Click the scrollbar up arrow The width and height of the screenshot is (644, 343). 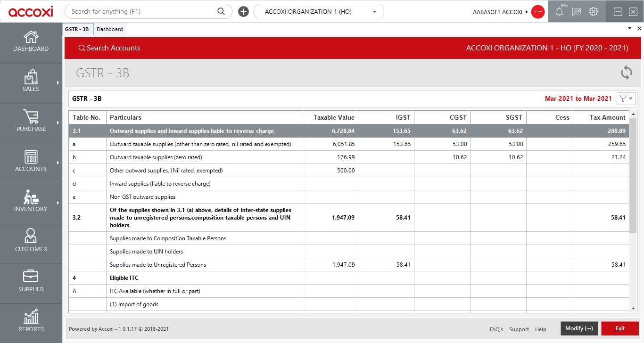(633, 114)
